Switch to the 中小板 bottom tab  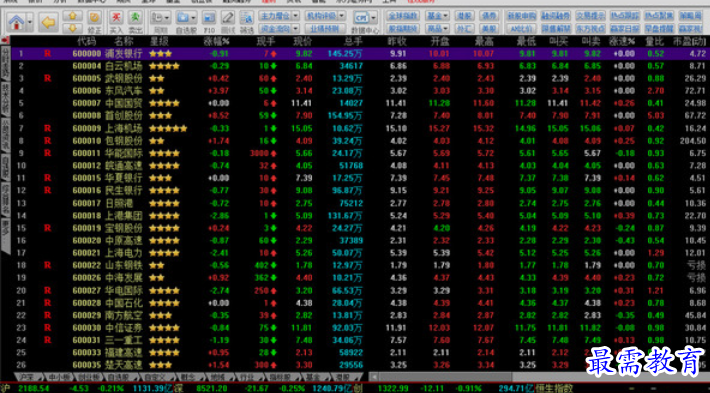click(x=58, y=377)
